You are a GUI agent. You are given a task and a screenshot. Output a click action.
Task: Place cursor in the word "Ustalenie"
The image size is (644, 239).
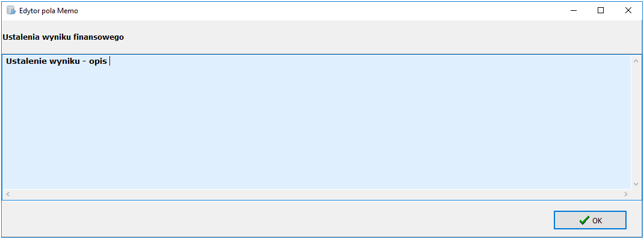26,61
